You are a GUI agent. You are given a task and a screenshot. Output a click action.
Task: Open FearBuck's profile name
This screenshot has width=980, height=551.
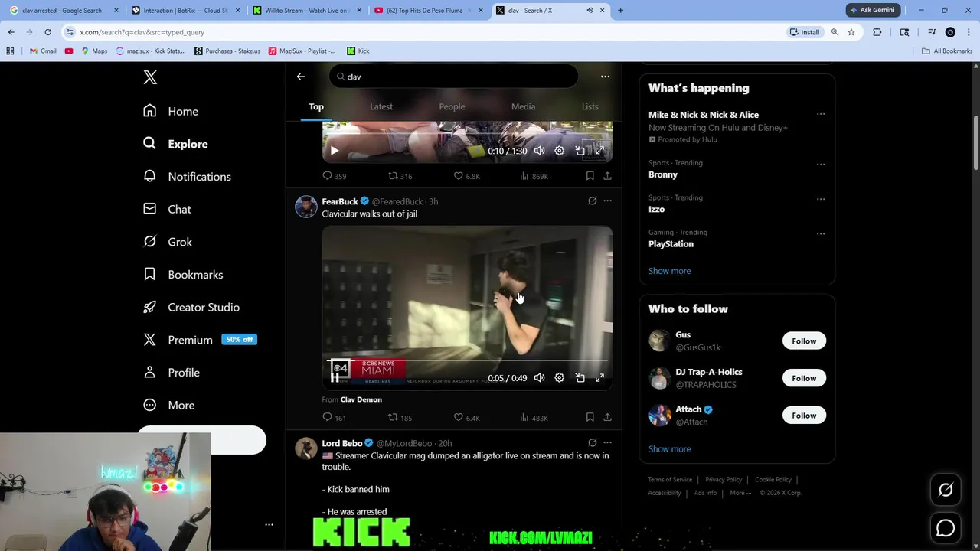340,201
